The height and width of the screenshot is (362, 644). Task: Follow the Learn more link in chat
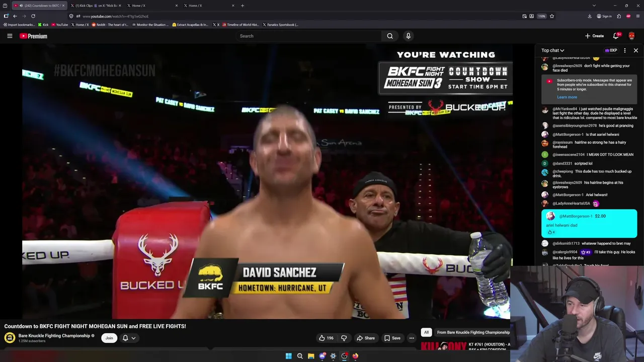pos(567,97)
